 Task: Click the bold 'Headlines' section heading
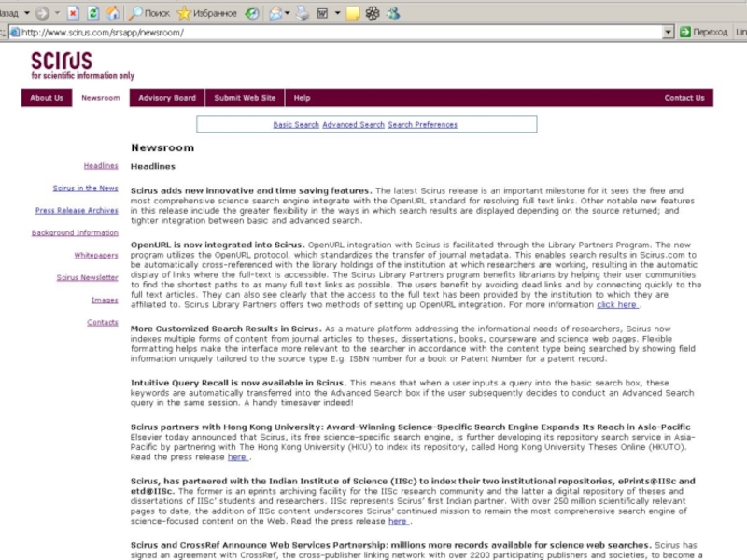(153, 167)
